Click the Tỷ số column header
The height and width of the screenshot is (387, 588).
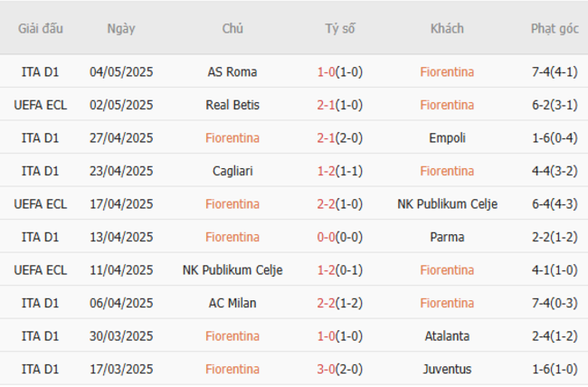point(340,28)
